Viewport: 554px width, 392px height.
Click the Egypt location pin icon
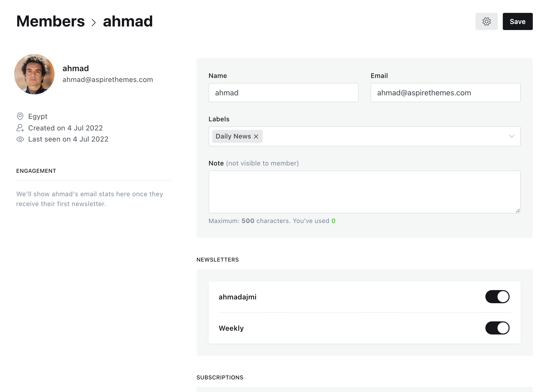(x=20, y=116)
